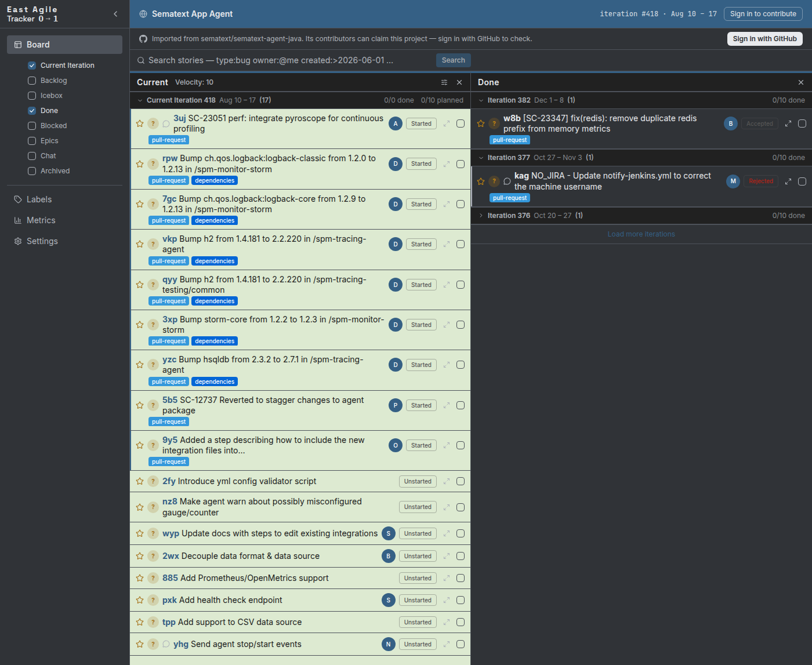Click the estimate icon on 2fy story
Image resolution: width=812 pixels, height=665 pixels.
click(x=153, y=481)
